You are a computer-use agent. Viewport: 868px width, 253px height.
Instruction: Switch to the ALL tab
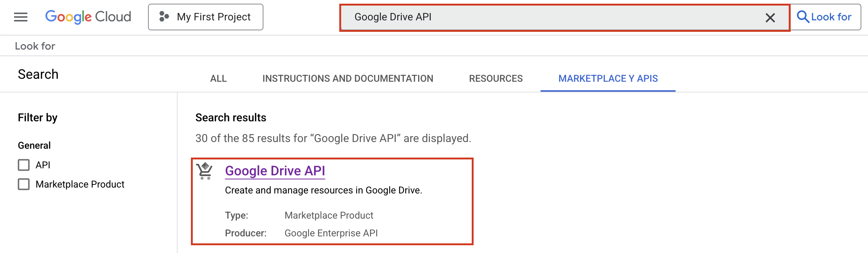(219, 78)
